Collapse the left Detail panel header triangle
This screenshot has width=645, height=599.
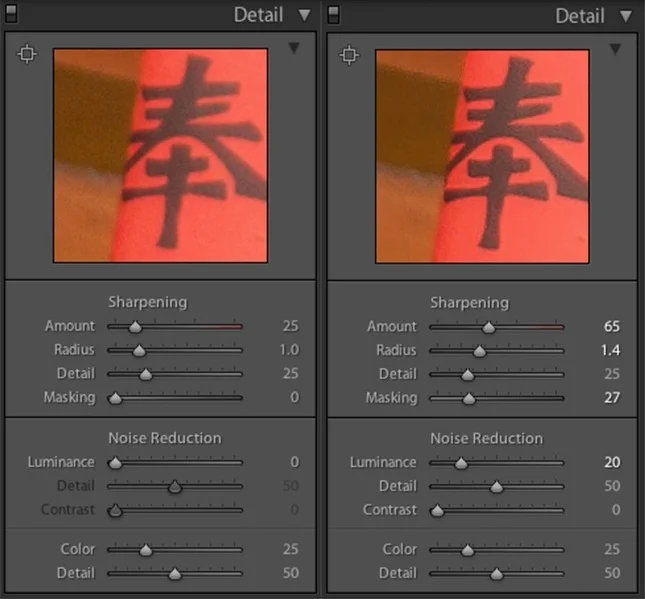(x=304, y=15)
